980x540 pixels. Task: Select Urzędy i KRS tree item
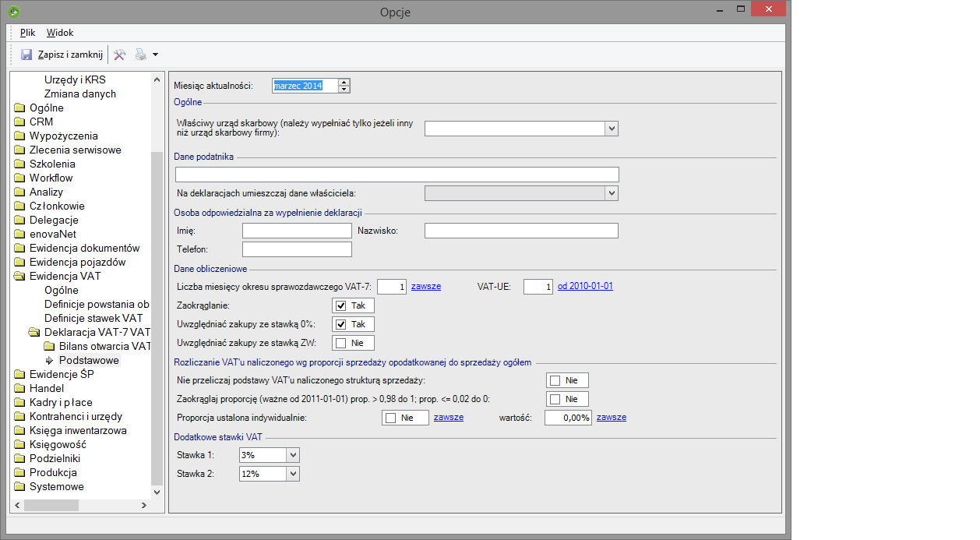coord(75,80)
